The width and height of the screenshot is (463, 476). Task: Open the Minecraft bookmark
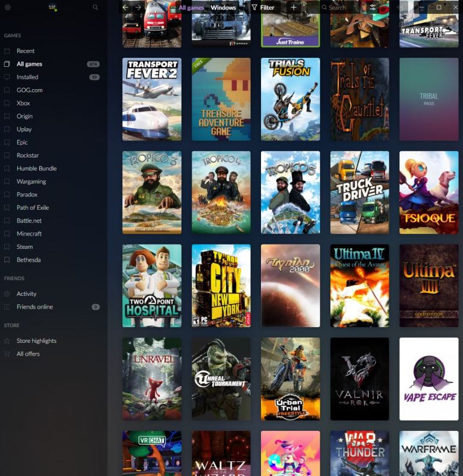tap(29, 234)
